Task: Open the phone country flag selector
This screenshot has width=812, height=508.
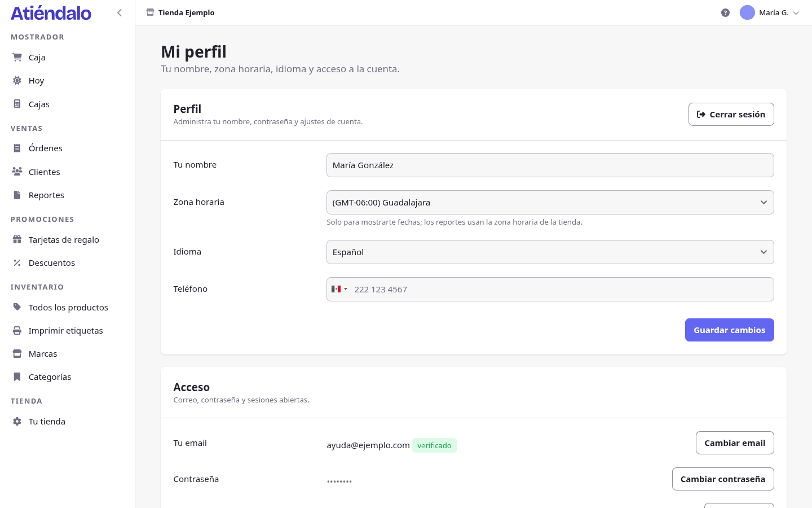Action: click(x=339, y=289)
